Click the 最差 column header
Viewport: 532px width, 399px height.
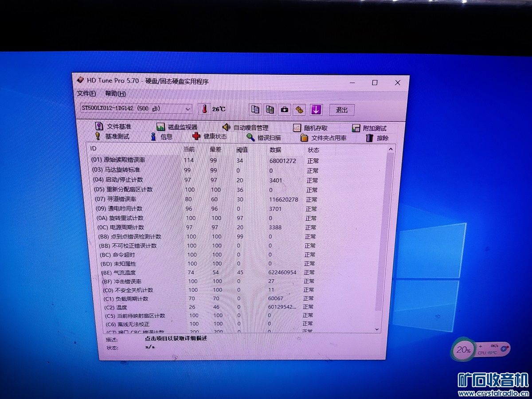pos(215,149)
